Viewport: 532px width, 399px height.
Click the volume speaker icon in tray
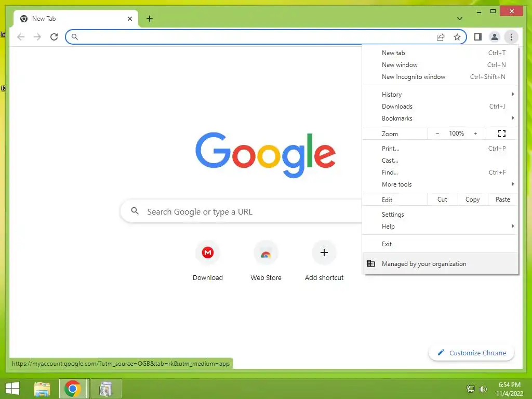coord(483,389)
